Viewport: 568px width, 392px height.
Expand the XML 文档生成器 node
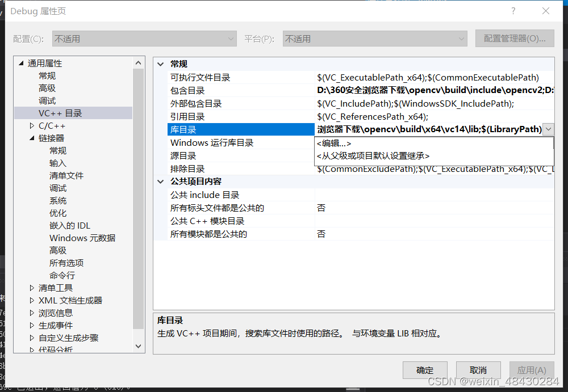click(31, 300)
